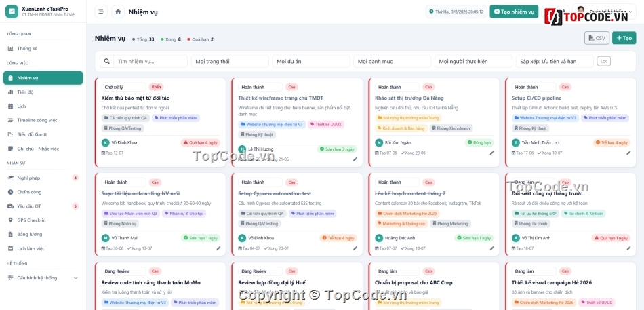Click Bùi Kim Ngân avatar icon

click(x=379, y=142)
